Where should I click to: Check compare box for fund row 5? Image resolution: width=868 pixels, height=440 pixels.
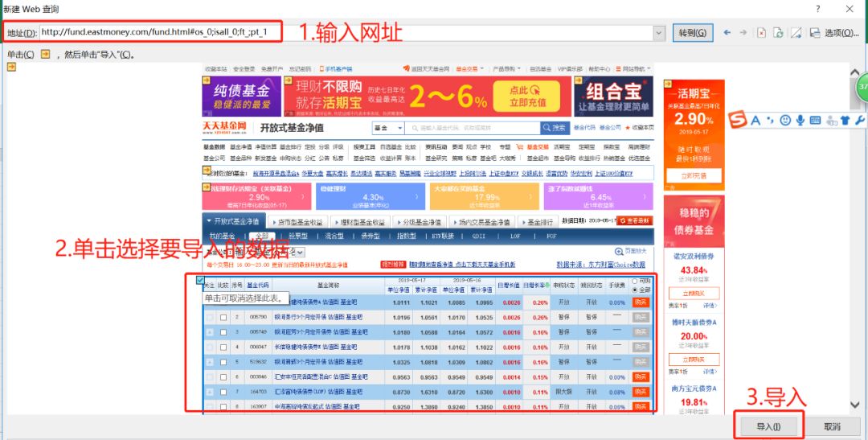223,362
